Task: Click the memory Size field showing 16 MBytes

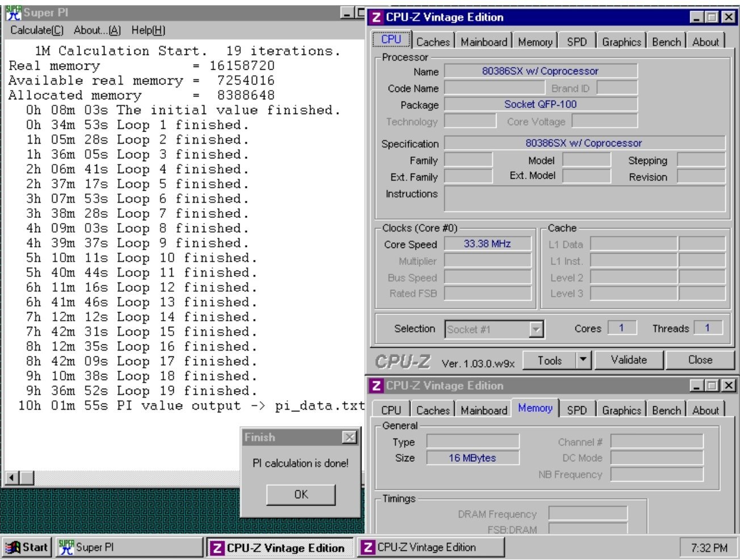Action: coord(472,458)
